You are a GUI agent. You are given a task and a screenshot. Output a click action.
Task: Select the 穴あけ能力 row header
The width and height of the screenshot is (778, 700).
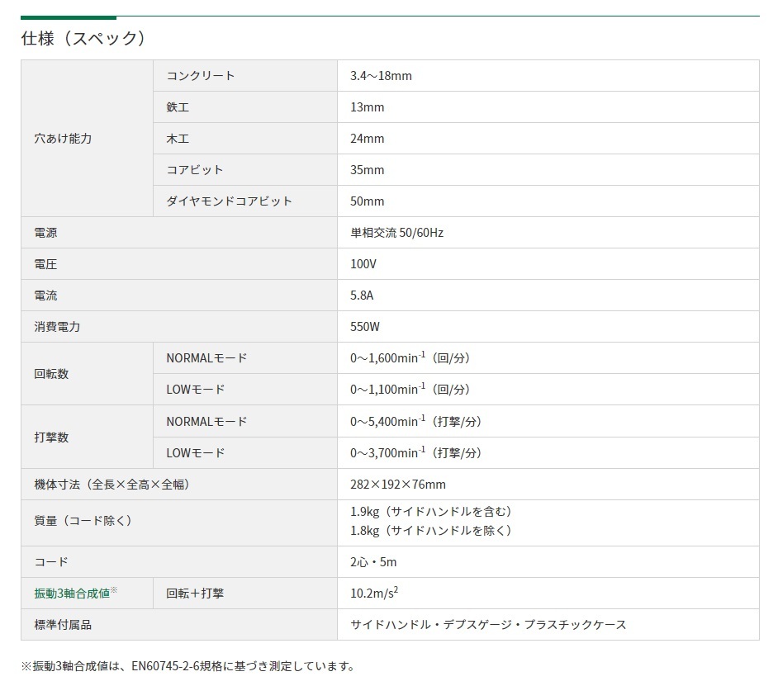tap(63, 139)
